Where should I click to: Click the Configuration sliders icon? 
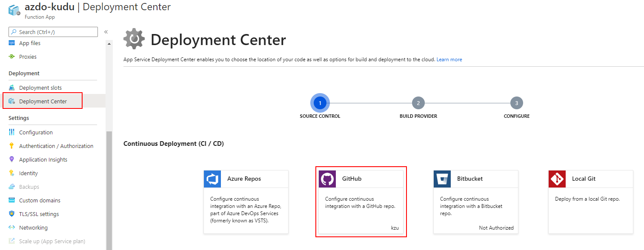(12, 132)
